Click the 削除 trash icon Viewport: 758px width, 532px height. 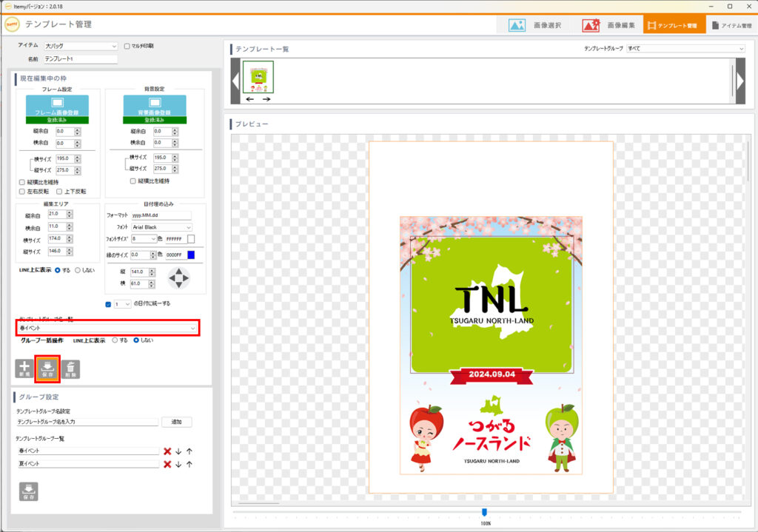click(70, 368)
